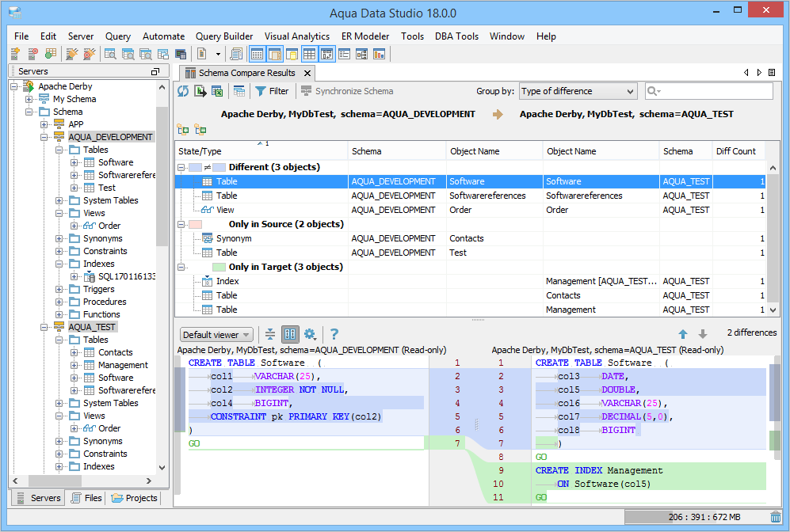The height and width of the screenshot is (532, 790).
Task: Open the diff viewer settings gear
Action: [x=310, y=334]
